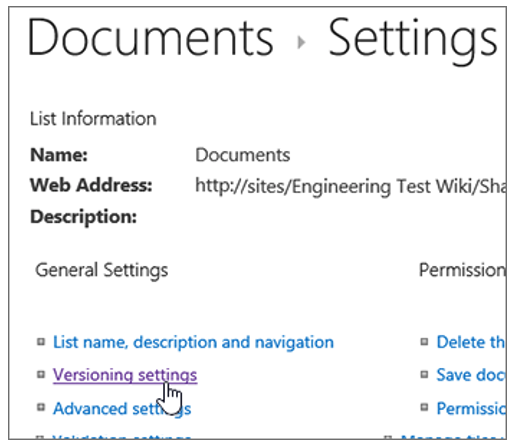Viewport: 511px width, 446px height.
Task: Click the 'List Information' heading
Action: (93, 119)
